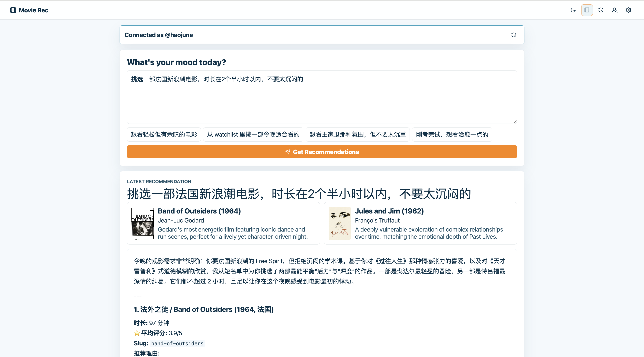Toggle dark mode with the moon icon
The image size is (644, 357).
pyautogui.click(x=573, y=10)
